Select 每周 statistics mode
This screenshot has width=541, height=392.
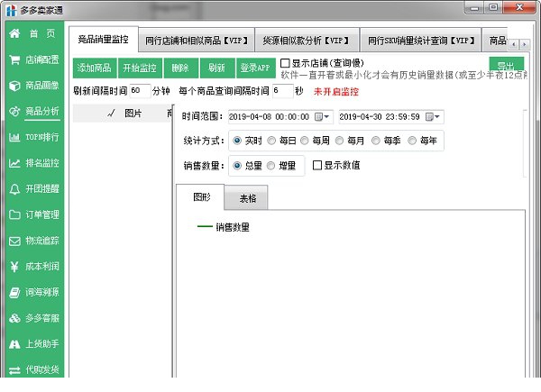(x=305, y=141)
